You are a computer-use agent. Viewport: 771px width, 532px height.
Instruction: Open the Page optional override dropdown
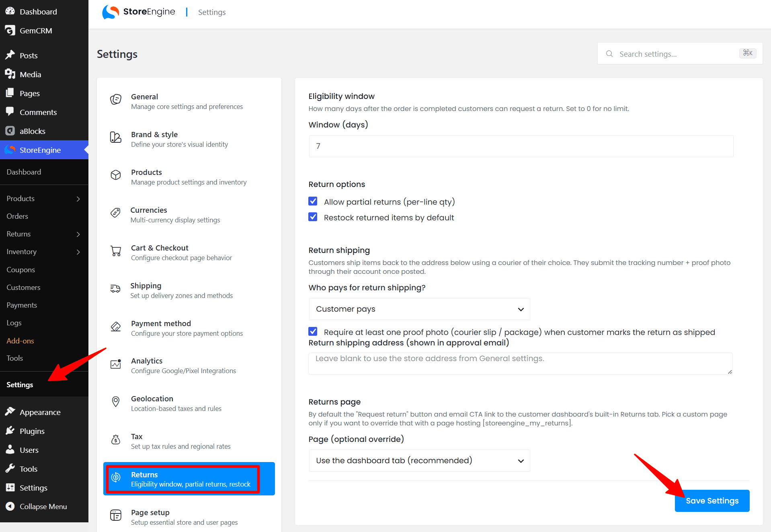(x=419, y=460)
